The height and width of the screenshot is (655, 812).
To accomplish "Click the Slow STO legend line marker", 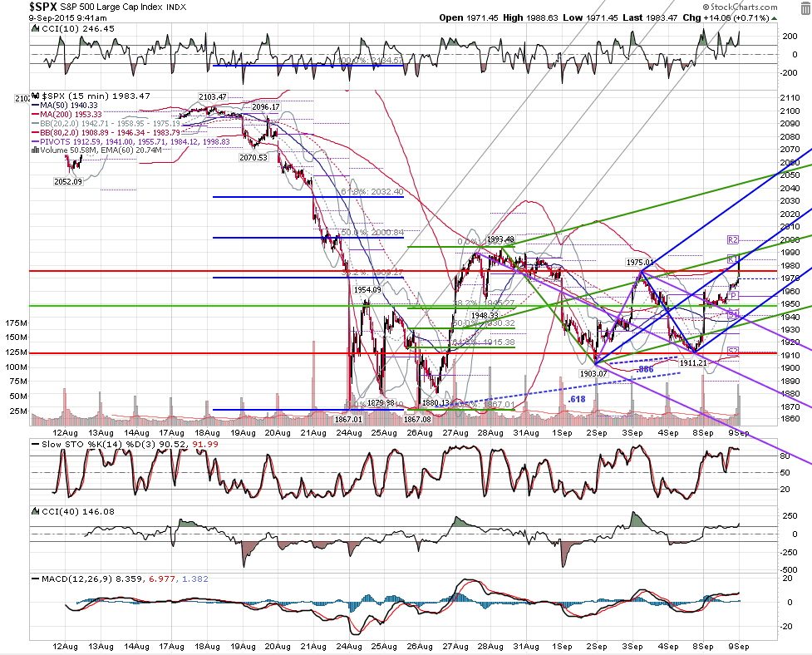I will (x=35, y=444).
